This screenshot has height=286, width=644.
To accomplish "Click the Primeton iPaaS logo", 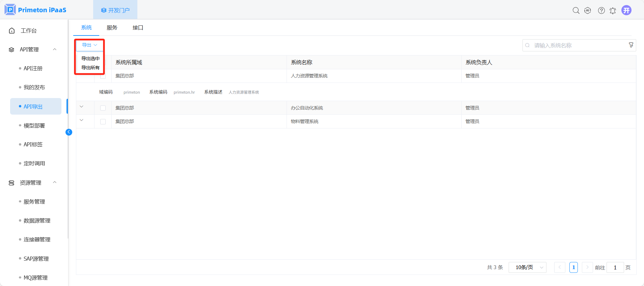I will [x=35, y=10].
